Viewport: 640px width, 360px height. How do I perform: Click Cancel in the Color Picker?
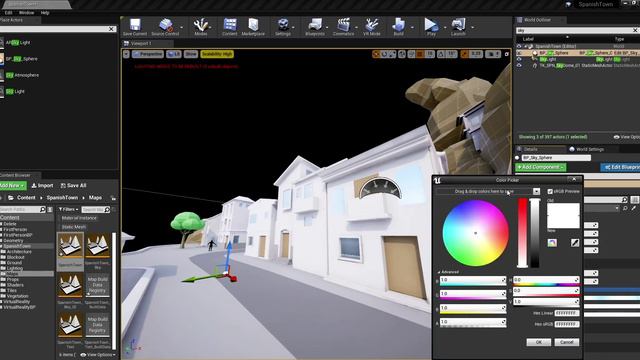pyautogui.click(x=567, y=342)
